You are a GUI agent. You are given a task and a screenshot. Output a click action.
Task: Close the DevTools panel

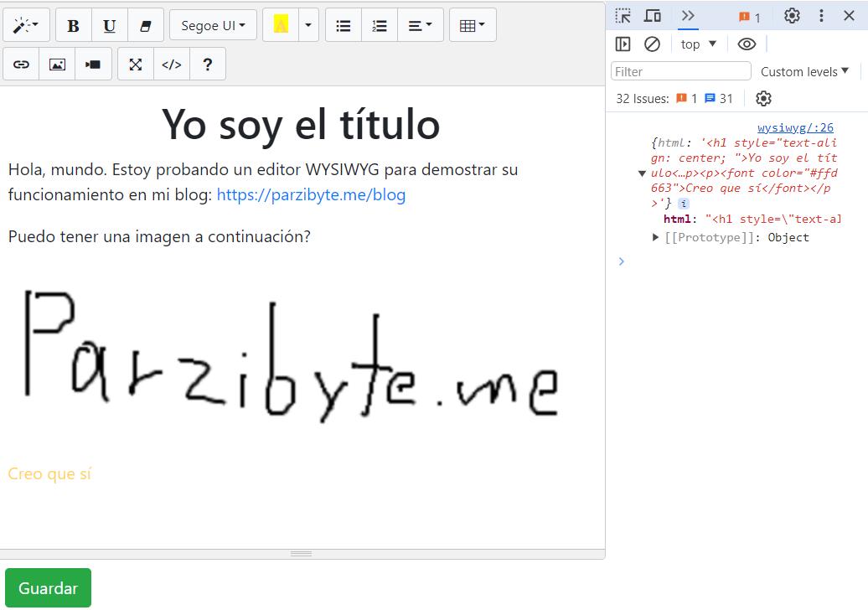(850, 15)
